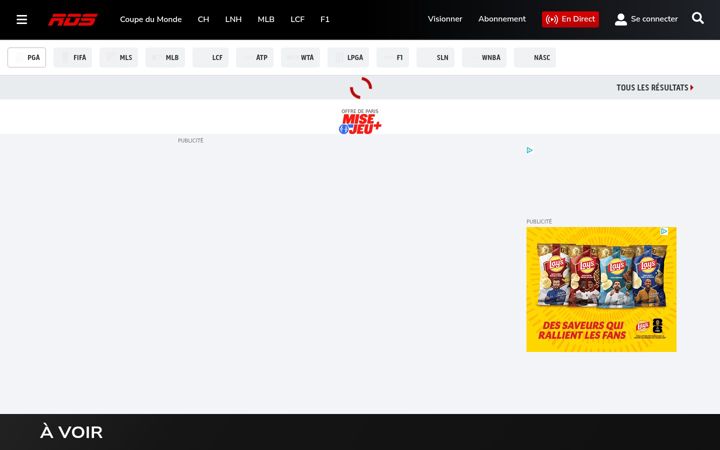This screenshot has width=720, height=450.
Task: Click the Mise-o-jeu+ logo
Action: 360,122
